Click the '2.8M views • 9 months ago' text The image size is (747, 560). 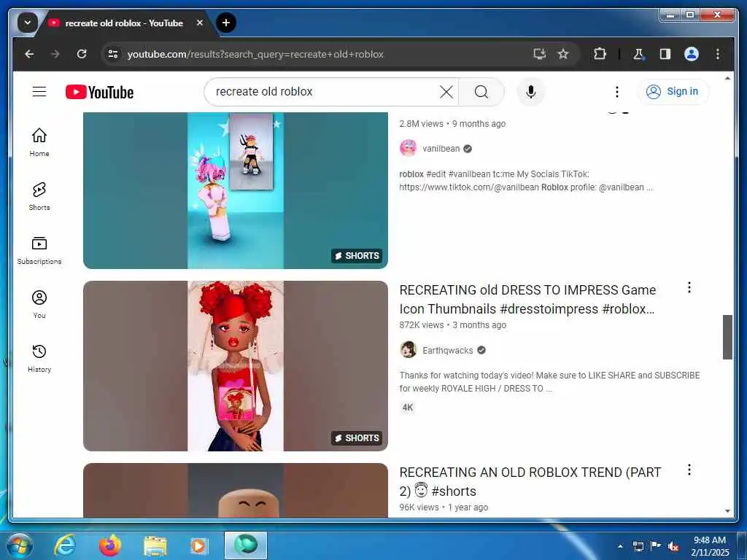452,124
